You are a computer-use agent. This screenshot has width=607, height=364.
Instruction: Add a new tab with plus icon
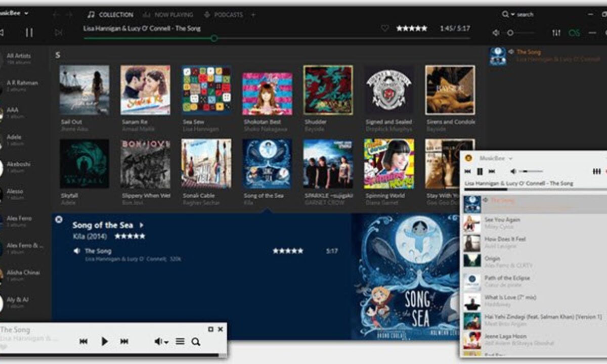pyautogui.click(x=253, y=15)
